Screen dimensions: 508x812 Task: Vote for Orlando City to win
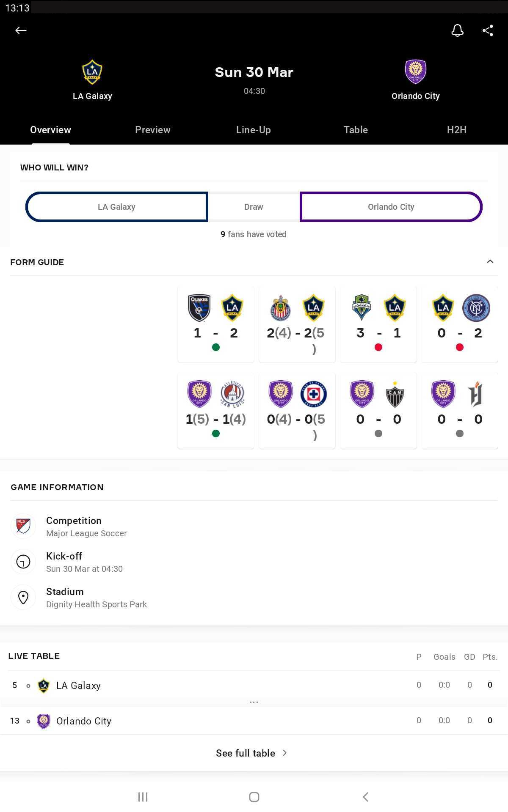(x=391, y=207)
